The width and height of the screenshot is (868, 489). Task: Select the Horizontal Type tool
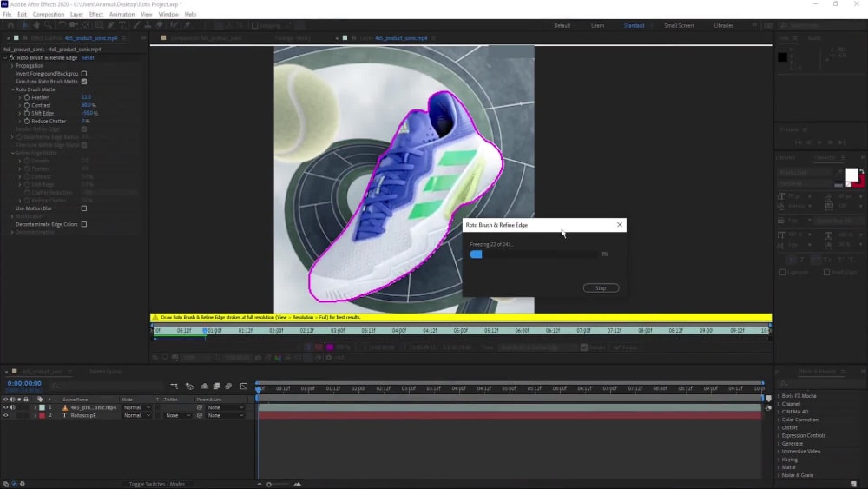click(123, 25)
